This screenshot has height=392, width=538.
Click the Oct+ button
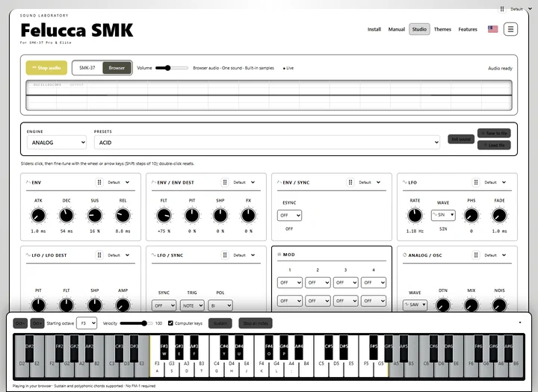[x=37, y=323]
